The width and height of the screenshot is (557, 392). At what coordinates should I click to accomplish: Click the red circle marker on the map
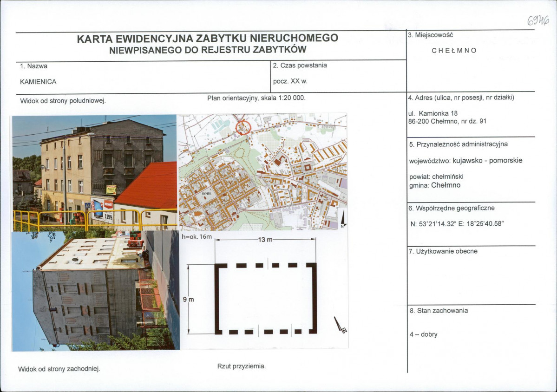pos(243,127)
